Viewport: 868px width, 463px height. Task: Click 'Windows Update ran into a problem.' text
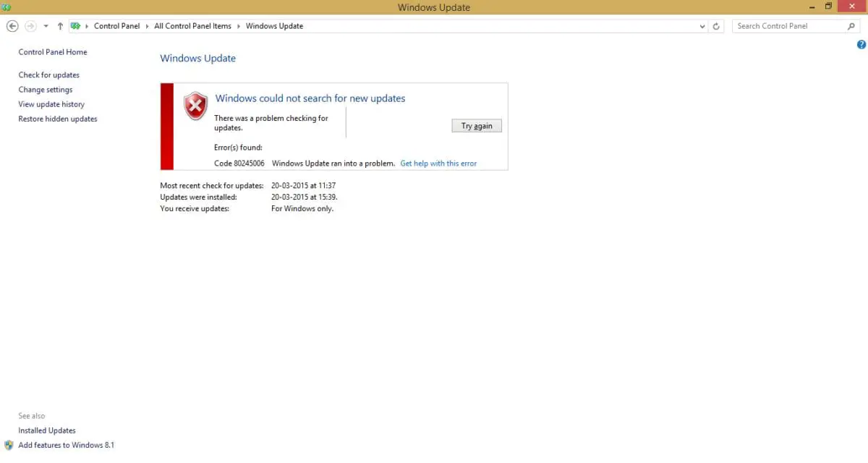(x=333, y=163)
